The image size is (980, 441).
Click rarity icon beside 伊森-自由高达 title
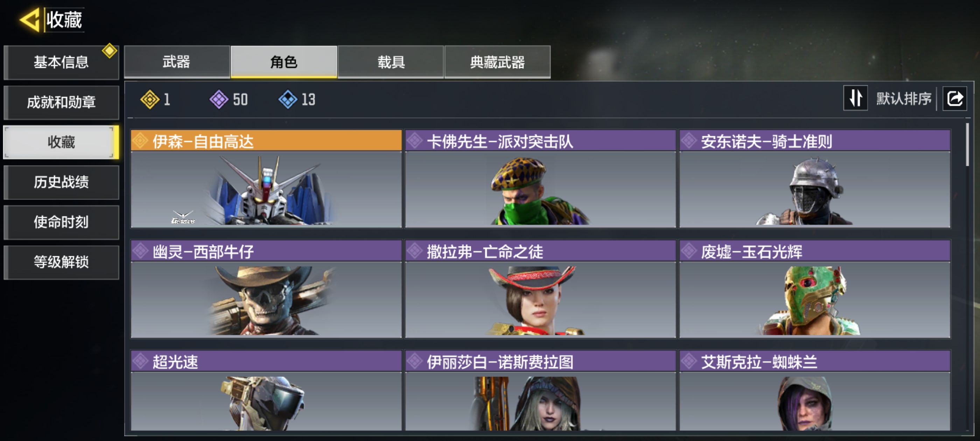(x=140, y=141)
